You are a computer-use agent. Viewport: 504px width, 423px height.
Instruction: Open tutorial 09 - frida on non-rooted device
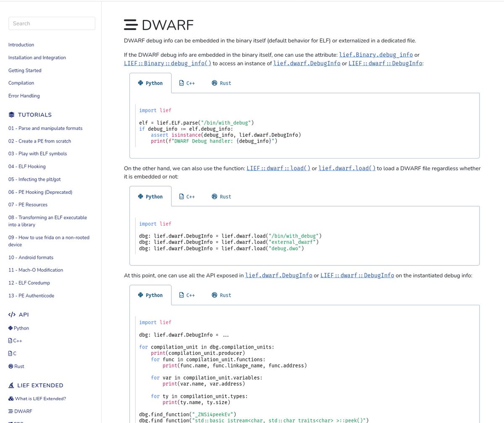tap(49, 241)
